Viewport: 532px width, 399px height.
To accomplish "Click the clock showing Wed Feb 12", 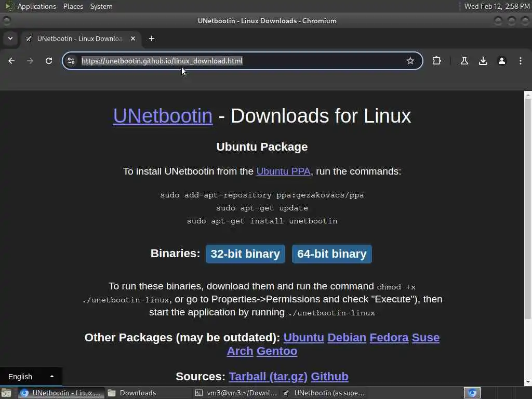I will pyautogui.click(x=497, y=6).
